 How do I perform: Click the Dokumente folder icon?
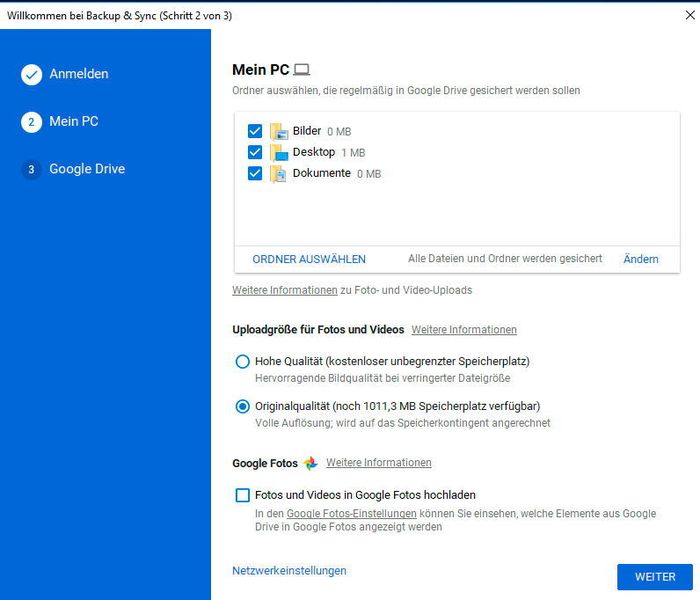(279, 174)
